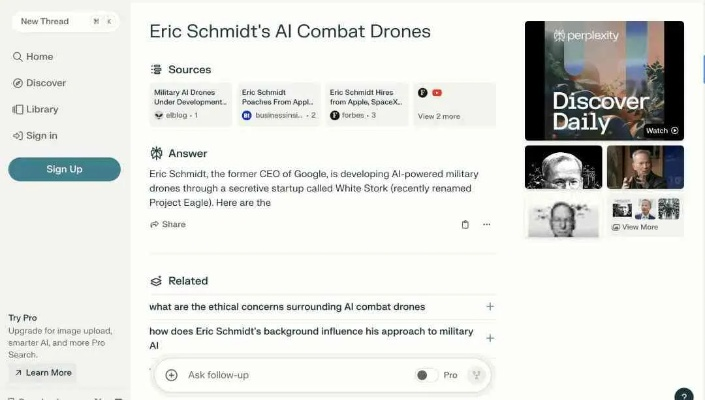Toggle the Pro search switch
This screenshot has height=400, width=705.
click(424, 375)
